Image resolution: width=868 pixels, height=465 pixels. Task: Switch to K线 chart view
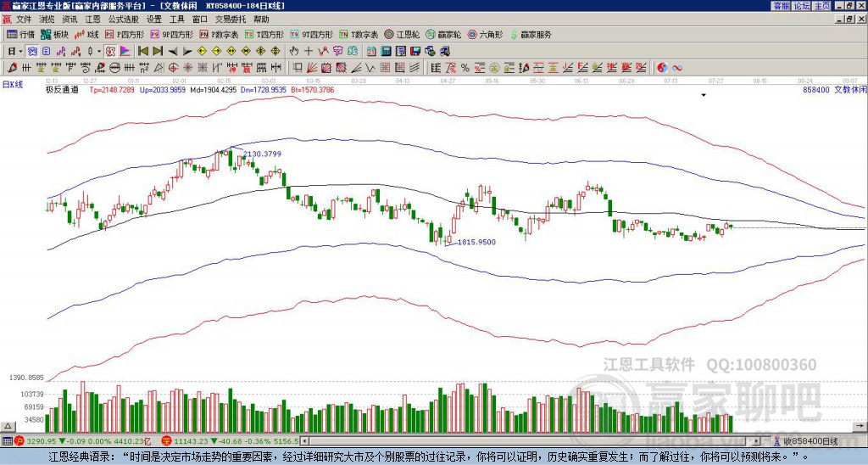[x=86, y=34]
